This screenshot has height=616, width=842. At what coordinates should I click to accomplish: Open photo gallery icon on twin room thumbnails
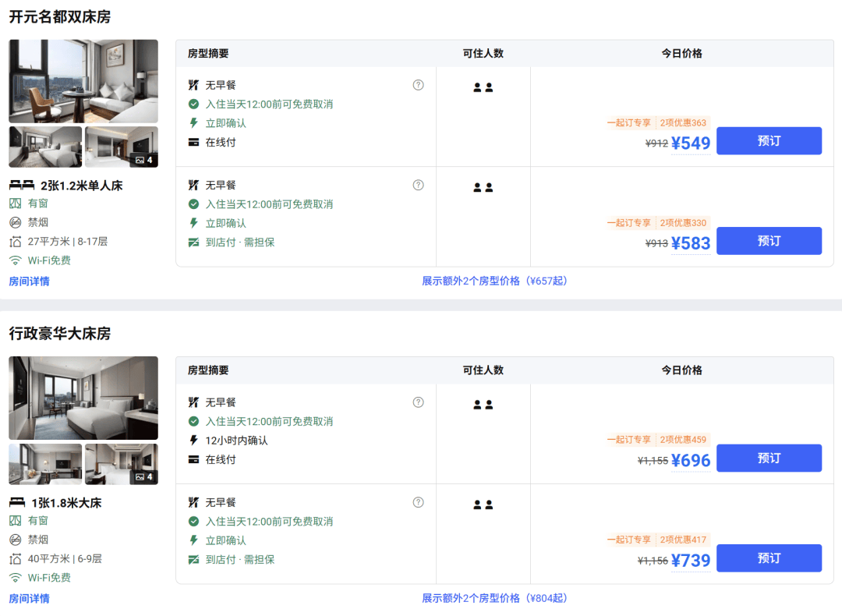144,160
